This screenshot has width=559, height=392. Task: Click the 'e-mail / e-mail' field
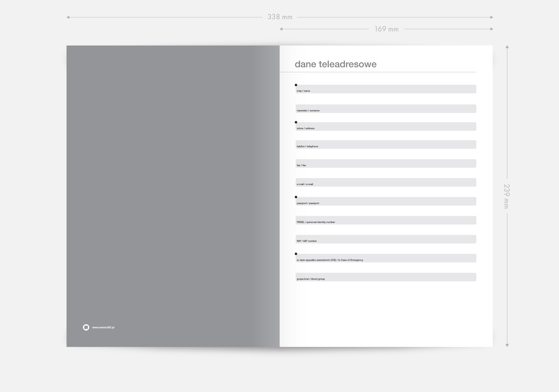click(386, 182)
